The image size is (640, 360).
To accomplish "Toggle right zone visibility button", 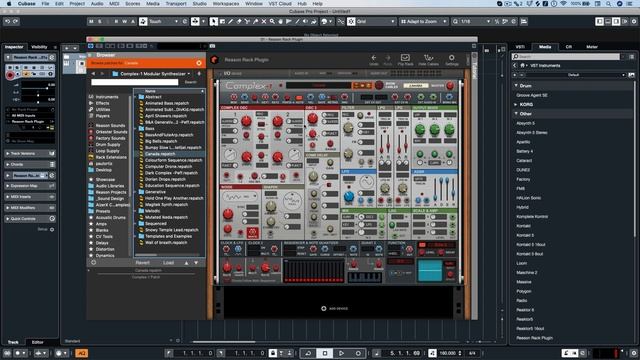I will click(616, 21).
